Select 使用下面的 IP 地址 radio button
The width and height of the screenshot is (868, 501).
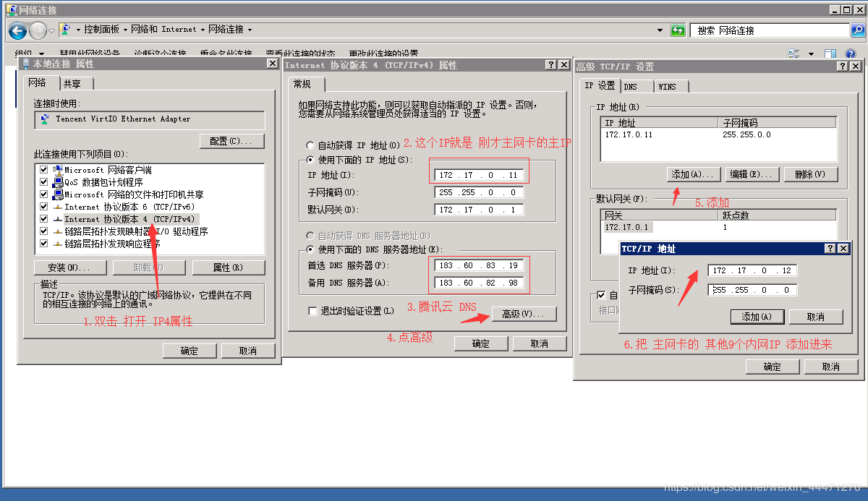(311, 160)
